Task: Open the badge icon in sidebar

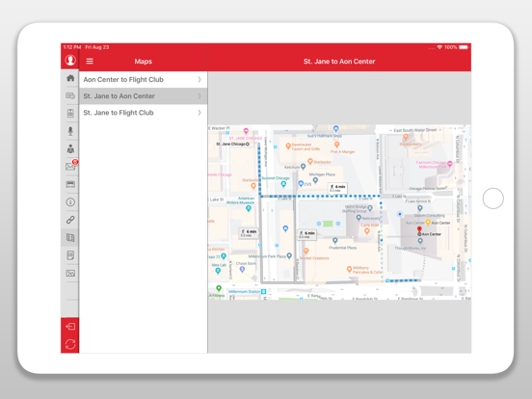Action: (70, 114)
